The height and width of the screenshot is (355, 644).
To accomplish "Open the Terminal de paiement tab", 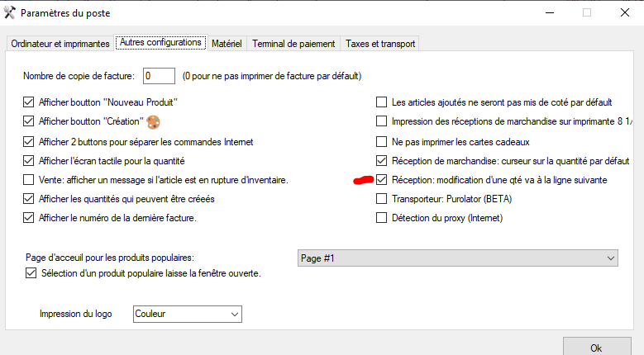I will [x=293, y=44].
